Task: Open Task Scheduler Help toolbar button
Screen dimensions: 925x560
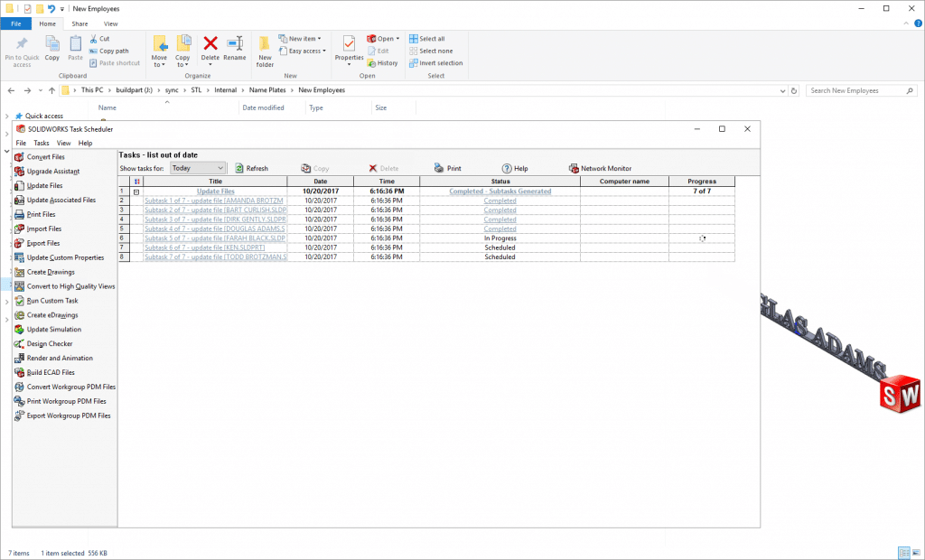Action: pos(515,168)
